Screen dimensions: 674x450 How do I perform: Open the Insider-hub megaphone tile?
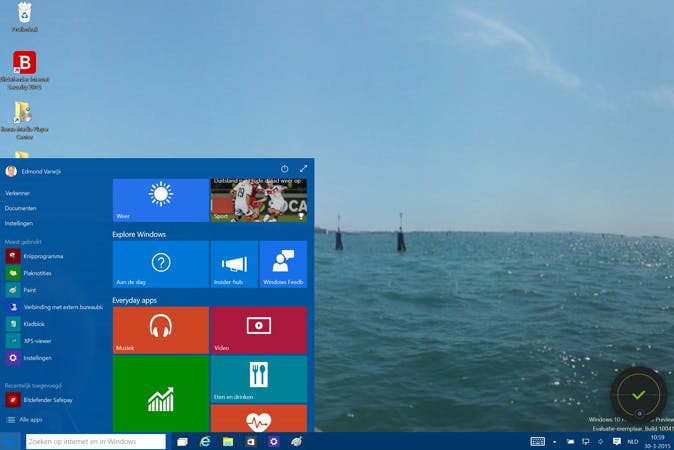(234, 264)
